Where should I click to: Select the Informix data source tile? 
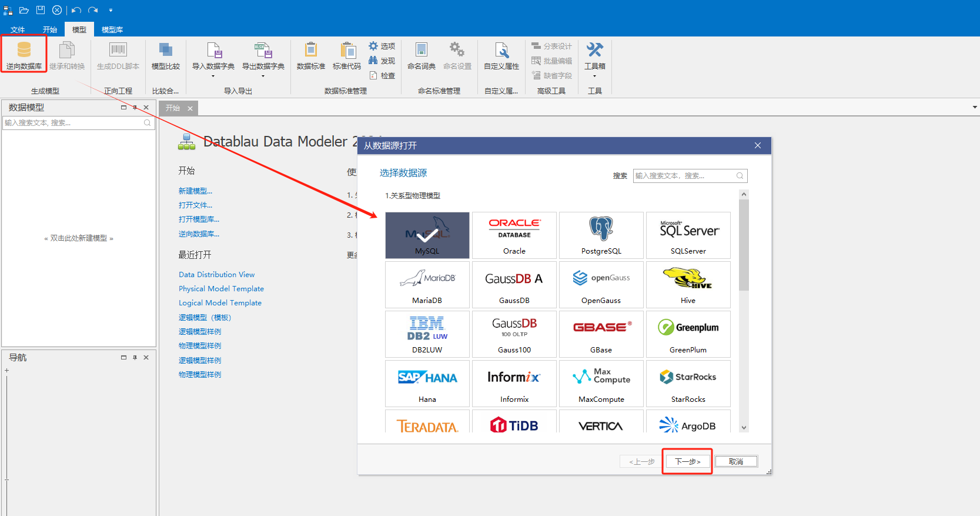click(514, 384)
